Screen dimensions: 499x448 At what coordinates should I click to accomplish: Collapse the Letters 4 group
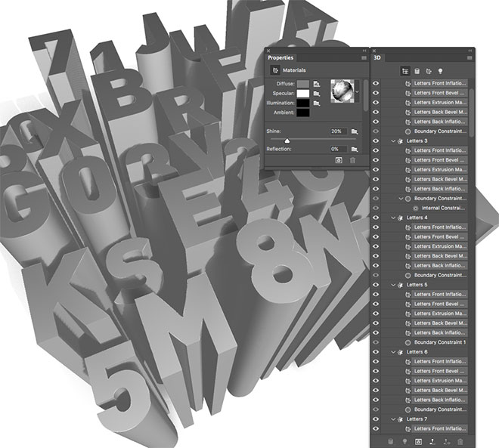pyautogui.click(x=392, y=218)
